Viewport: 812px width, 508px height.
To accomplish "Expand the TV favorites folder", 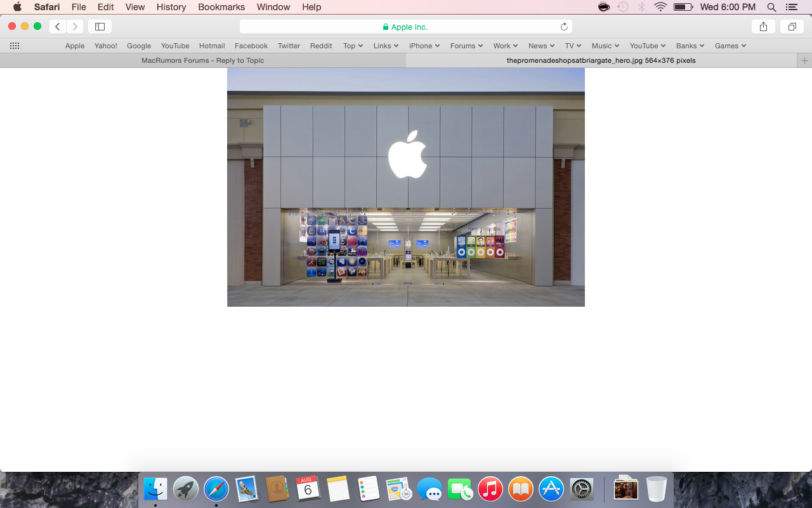I will 573,46.
